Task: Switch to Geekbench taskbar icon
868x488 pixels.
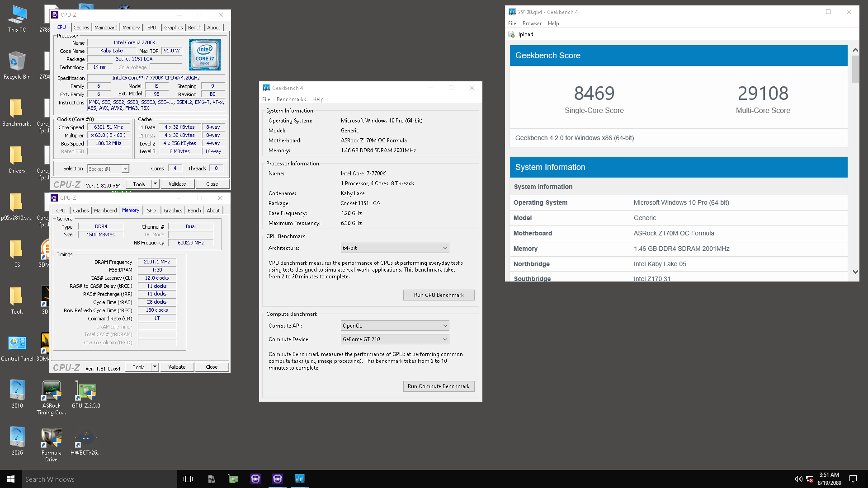Action: coord(300,479)
